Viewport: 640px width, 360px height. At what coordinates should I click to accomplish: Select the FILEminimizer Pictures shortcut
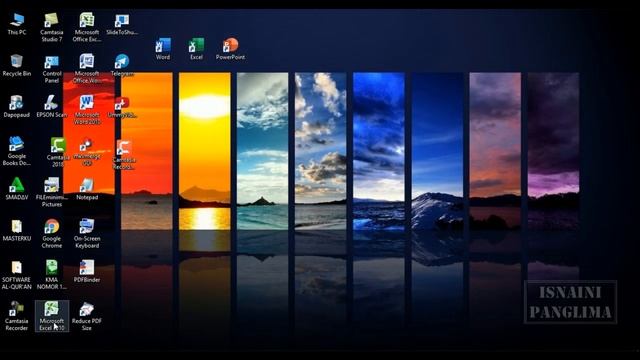coord(51,192)
